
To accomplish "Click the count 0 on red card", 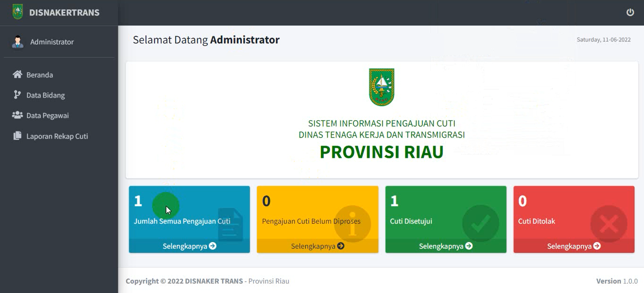I will 522,201.
